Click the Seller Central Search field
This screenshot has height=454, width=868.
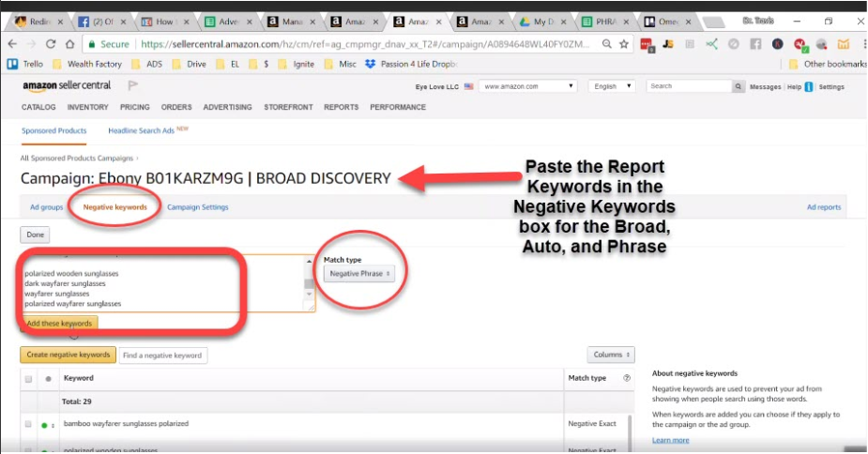tap(689, 86)
